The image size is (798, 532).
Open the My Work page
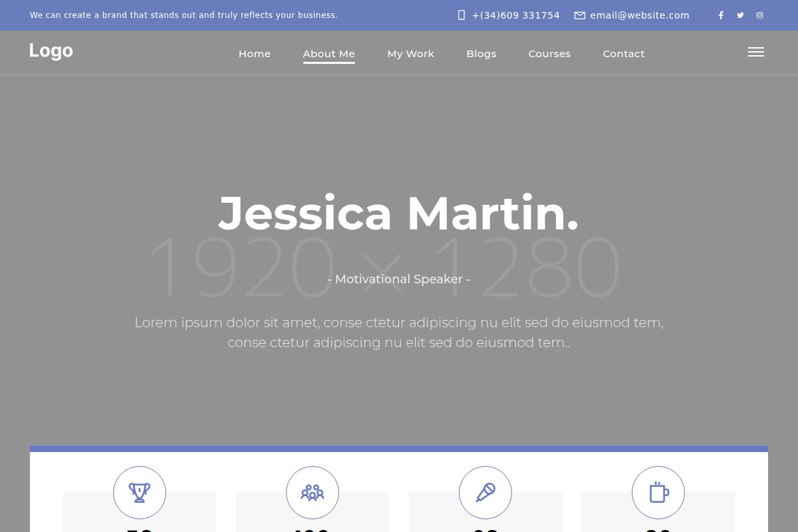410,54
